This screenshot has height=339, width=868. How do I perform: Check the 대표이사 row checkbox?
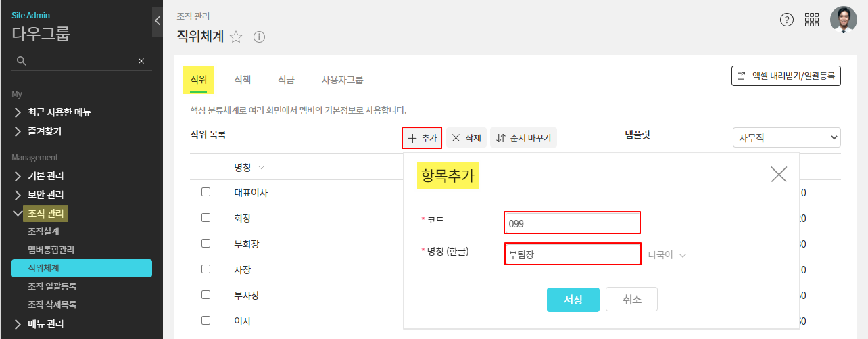pos(206,192)
